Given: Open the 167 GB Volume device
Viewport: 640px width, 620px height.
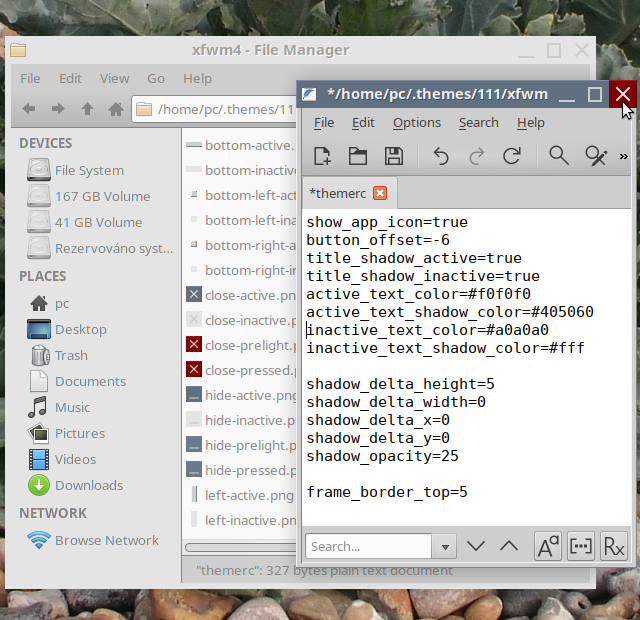Looking at the screenshot, I should click(102, 196).
